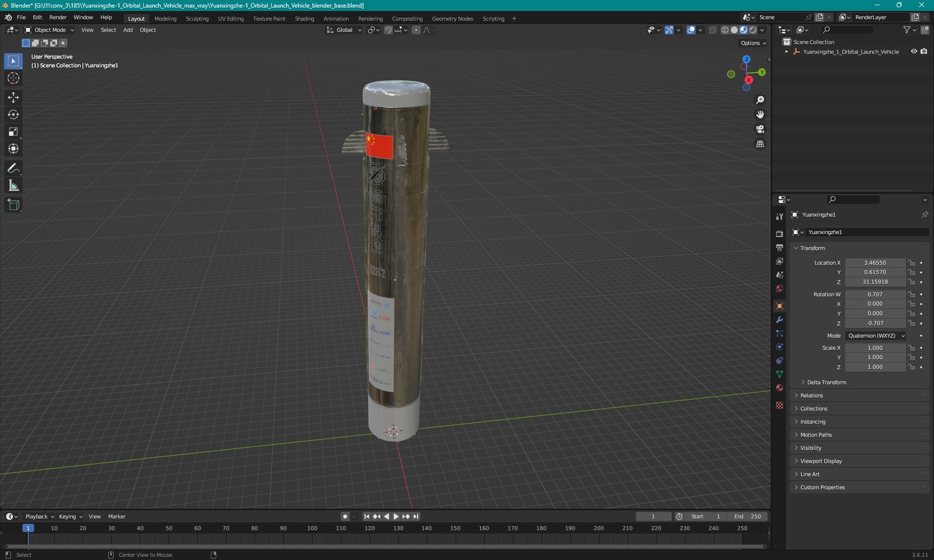Open viewport Options dropdown

[x=753, y=43]
